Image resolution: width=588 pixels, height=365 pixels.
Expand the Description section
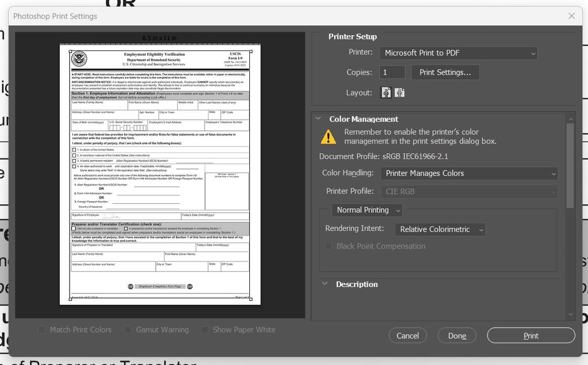tap(324, 284)
